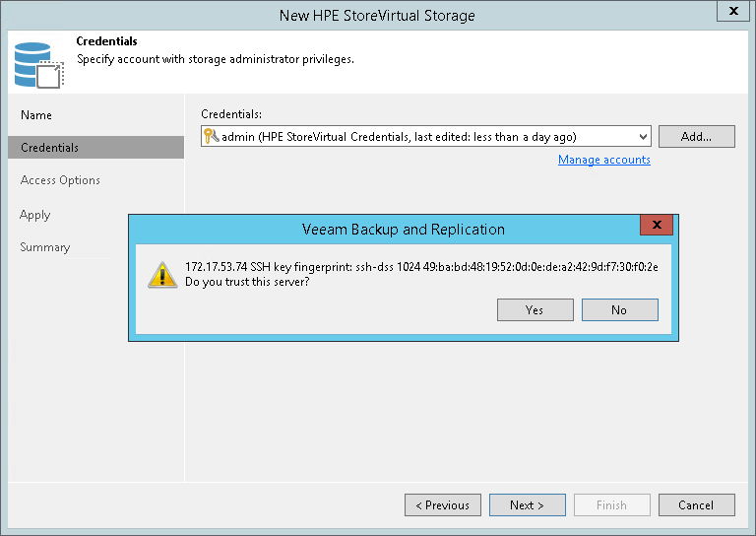Click the yellow warning triangle icon
The width and height of the screenshot is (756, 536).
(x=162, y=275)
